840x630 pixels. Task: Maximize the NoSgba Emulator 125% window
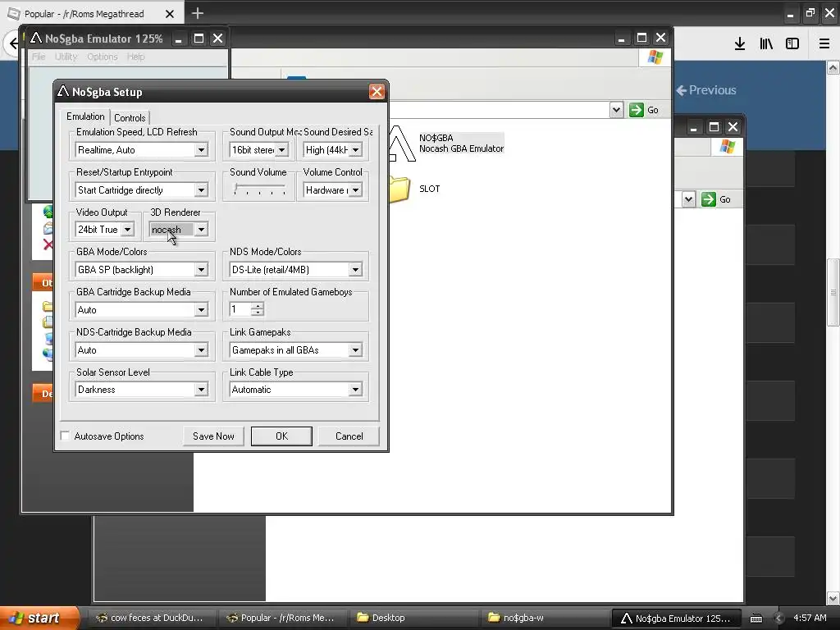[199, 39]
